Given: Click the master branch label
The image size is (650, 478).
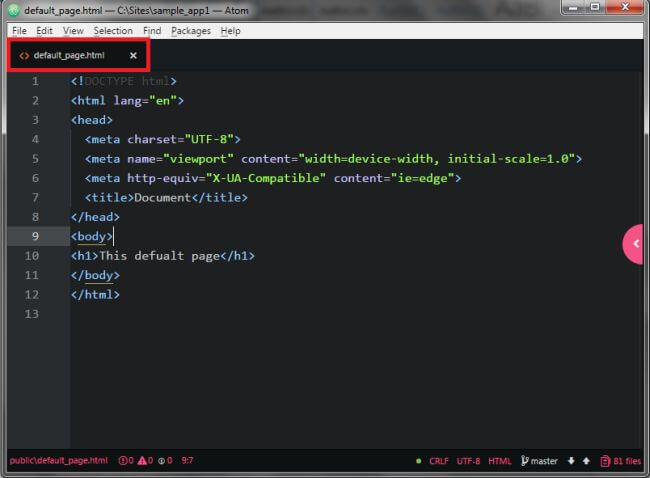Looking at the screenshot, I should click(544, 461).
